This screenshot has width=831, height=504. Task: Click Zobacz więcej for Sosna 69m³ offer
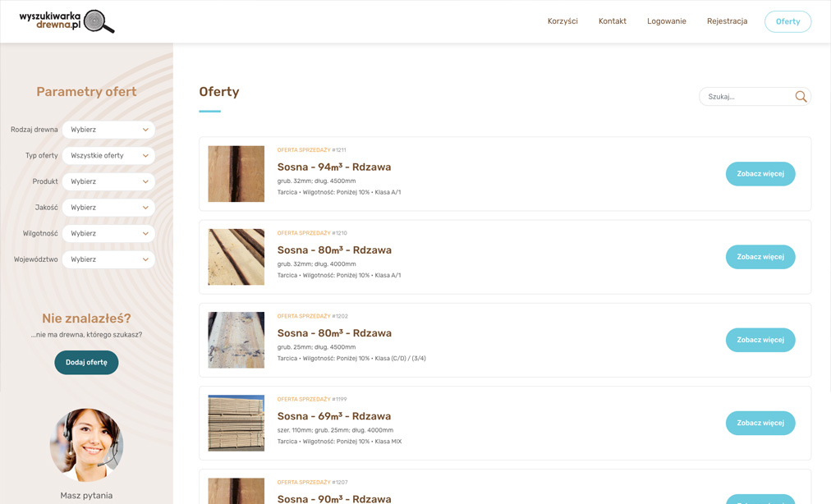(x=760, y=423)
